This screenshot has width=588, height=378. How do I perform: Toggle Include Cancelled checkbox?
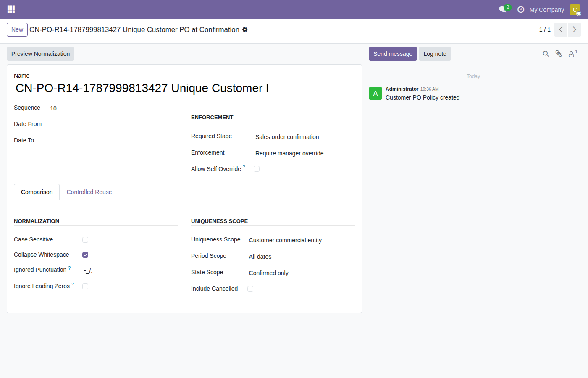[250, 289]
